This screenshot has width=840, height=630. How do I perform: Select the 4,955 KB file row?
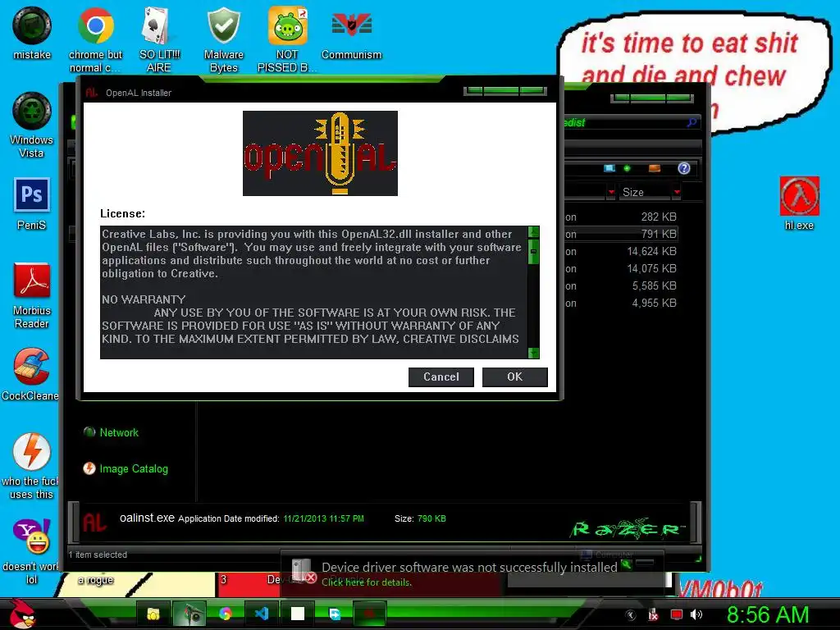pos(622,303)
